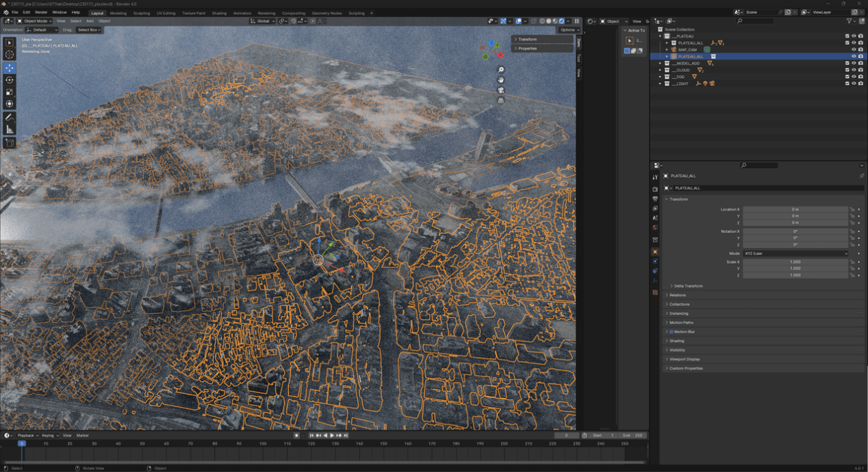Open the Output properties tab icon
Screen dimensions: 868x472
[655, 199]
